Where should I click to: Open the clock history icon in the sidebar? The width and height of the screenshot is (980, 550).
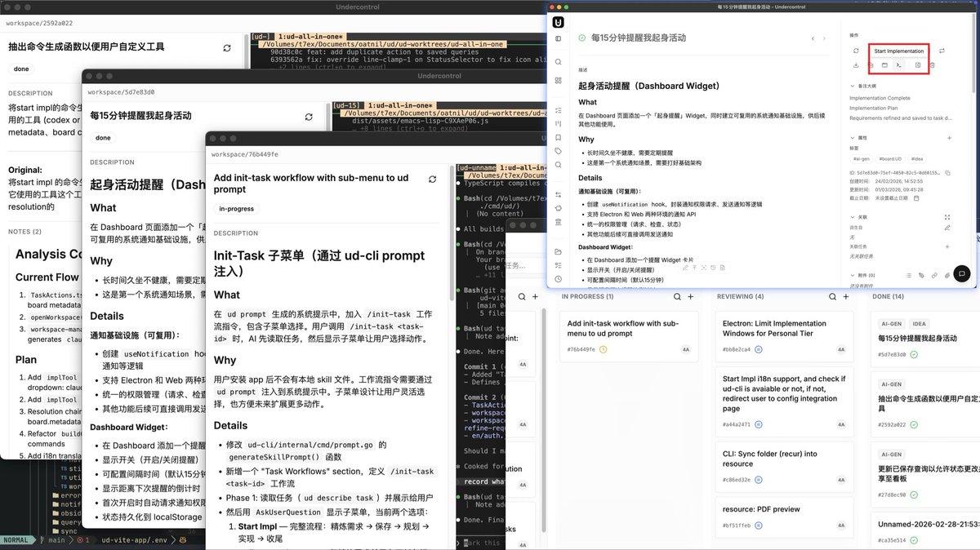tap(559, 279)
